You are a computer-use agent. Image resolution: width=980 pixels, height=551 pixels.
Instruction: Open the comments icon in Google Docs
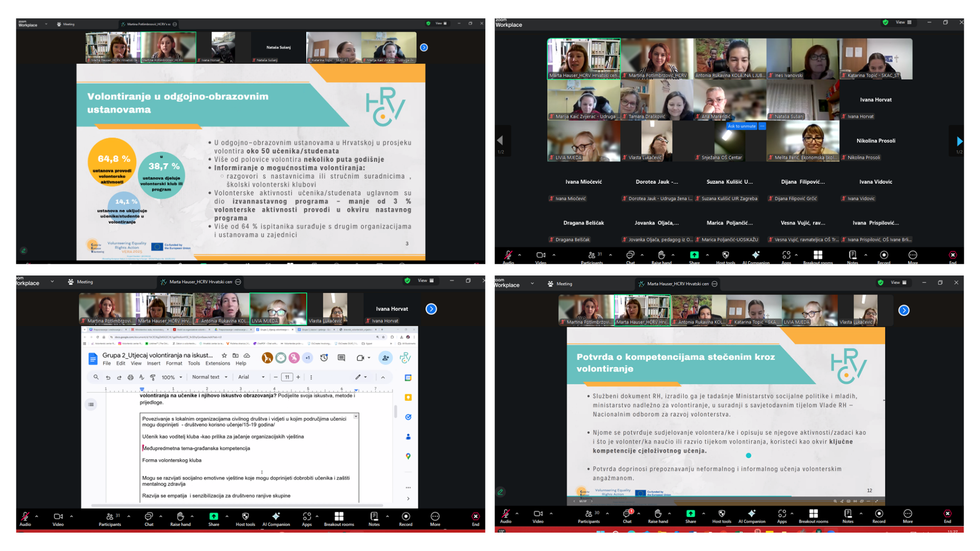click(341, 358)
